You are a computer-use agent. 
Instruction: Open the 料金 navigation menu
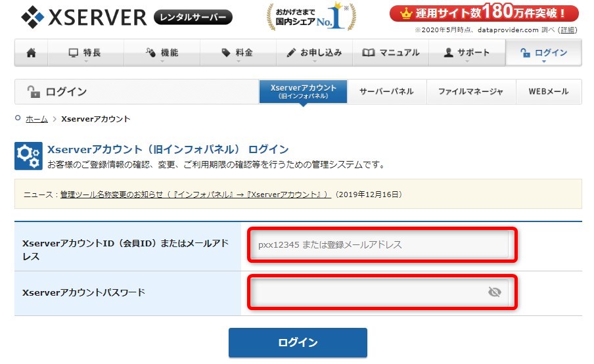click(238, 53)
